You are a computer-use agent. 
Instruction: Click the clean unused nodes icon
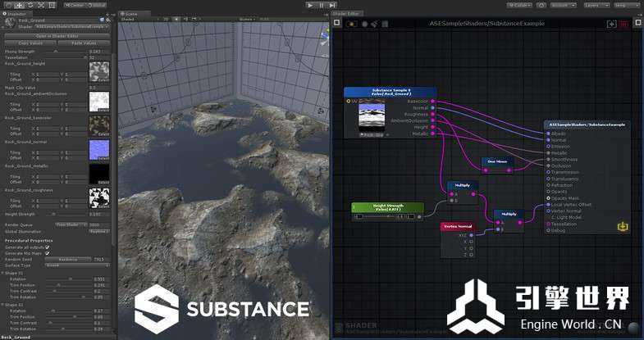pyautogui.click(x=374, y=25)
